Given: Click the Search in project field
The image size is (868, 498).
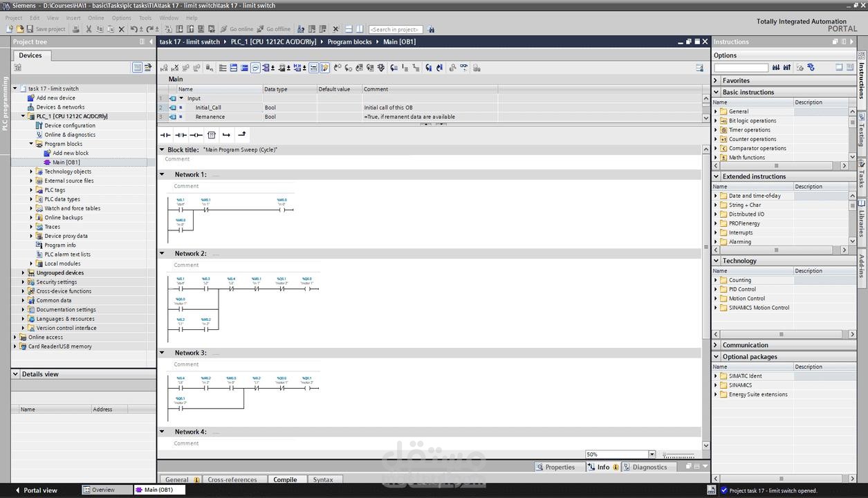Looking at the screenshot, I should 396,29.
